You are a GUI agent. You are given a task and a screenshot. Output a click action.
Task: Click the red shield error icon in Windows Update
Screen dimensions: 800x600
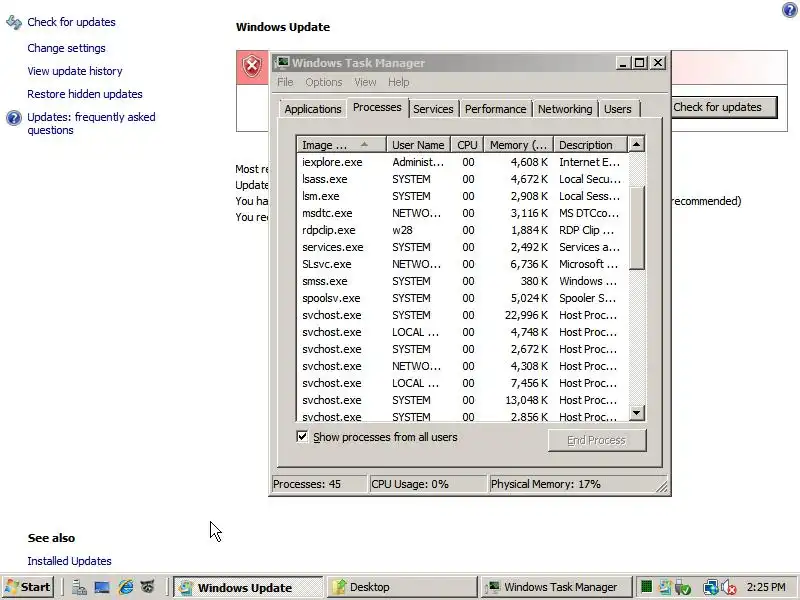click(x=252, y=66)
